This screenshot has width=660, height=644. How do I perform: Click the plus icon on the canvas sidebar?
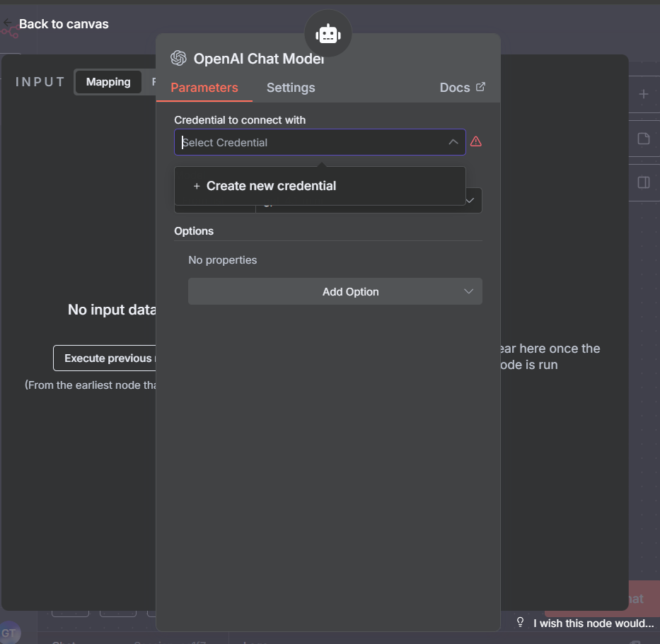click(643, 94)
